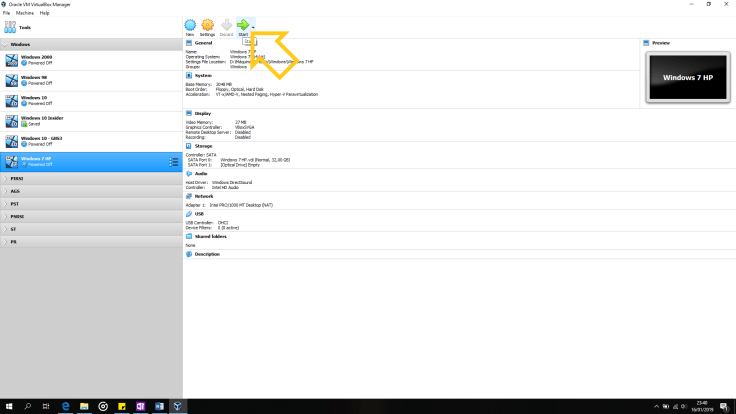Click the New virtual machine icon
The width and height of the screenshot is (736, 414).
[x=189, y=26]
